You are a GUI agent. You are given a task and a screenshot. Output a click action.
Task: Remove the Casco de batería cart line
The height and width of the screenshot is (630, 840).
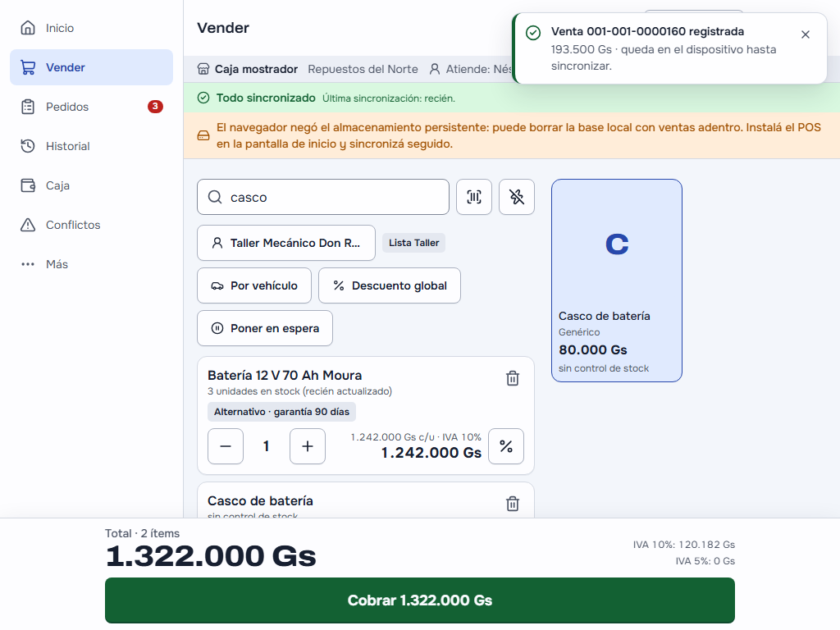point(513,504)
